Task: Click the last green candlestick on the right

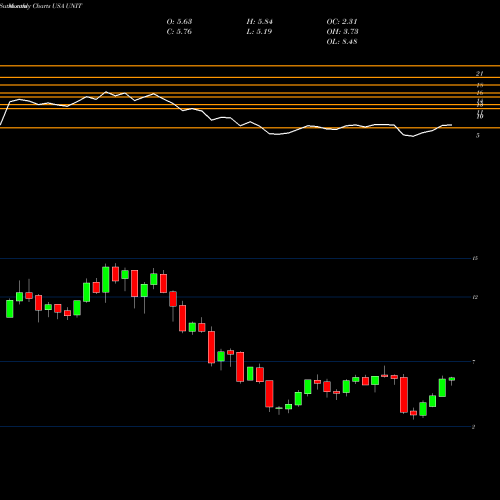Action: (x=452, y=379)
